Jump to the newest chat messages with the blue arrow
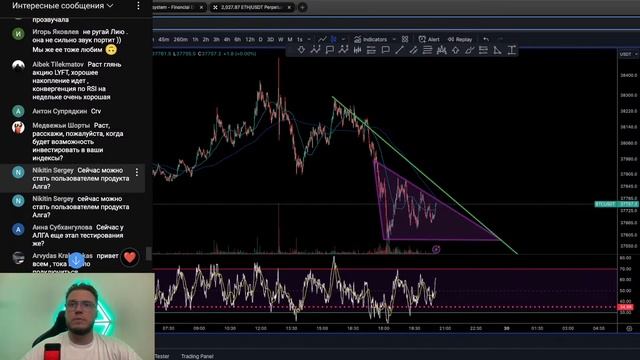The height and width of the screenshot is (360, 640). click(76, 260)
